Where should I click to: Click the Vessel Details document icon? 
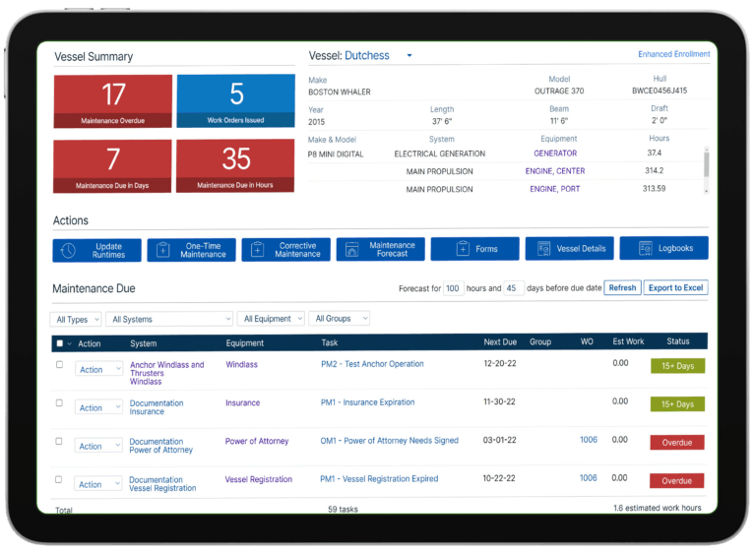point(543,248)
